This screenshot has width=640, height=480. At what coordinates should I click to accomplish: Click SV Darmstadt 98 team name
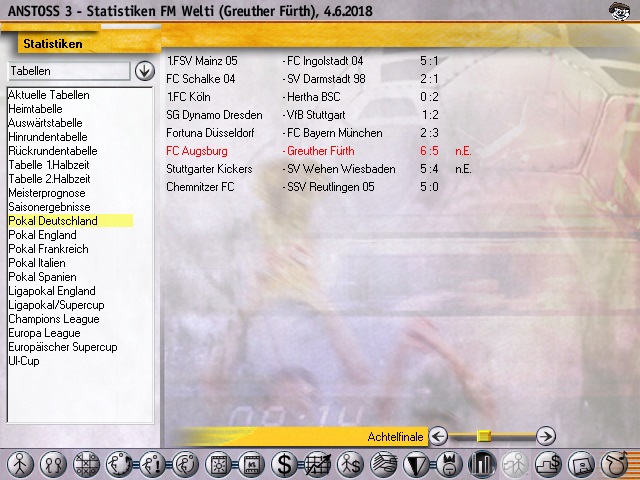point(326,79)
